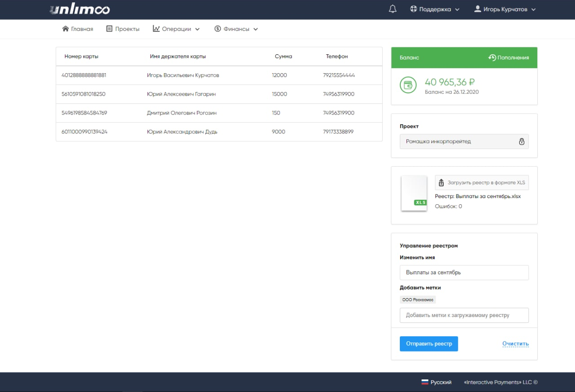Click the Очистить link
This screenshot has width=575, height=392.
point(515,344)
